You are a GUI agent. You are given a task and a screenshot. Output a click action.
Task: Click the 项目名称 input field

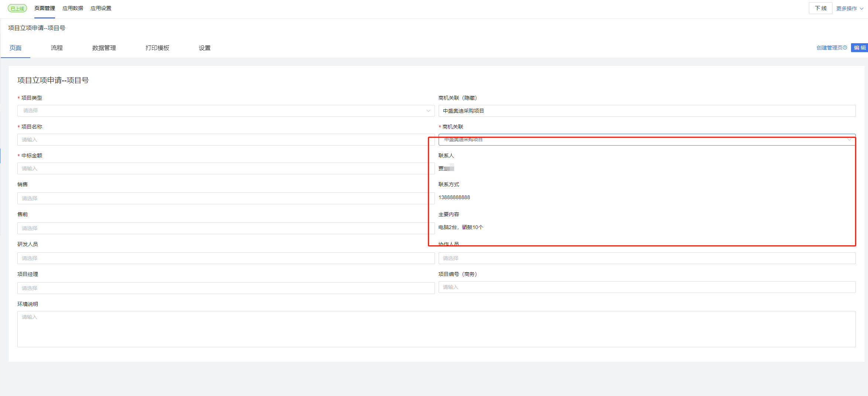226,140
